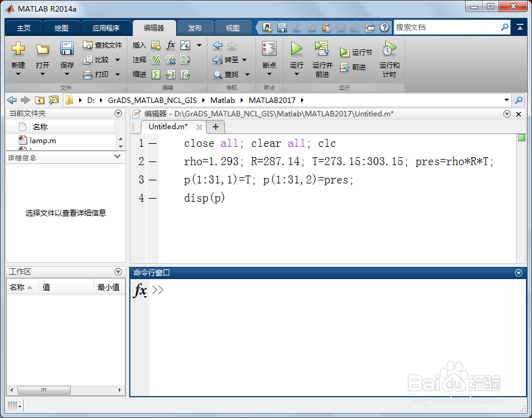Click the fx insert function icon
532x418 pixels.
171,45
